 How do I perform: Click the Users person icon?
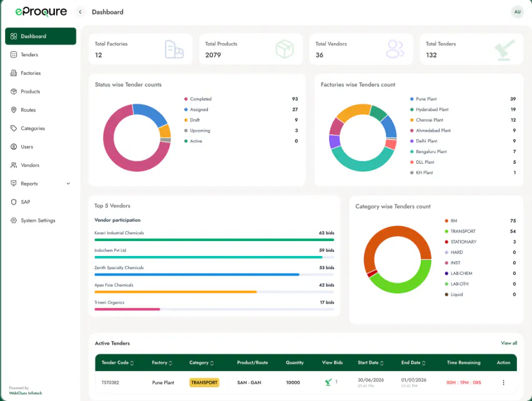click(14, 147)
